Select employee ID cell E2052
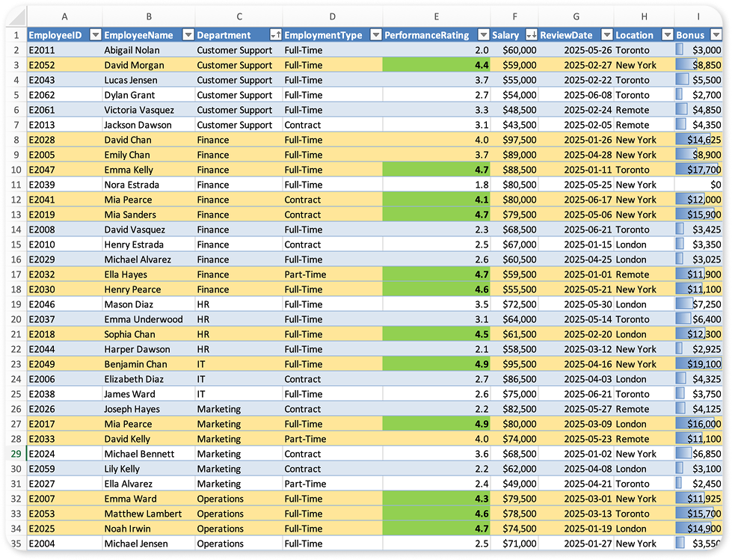 point(64,65)
